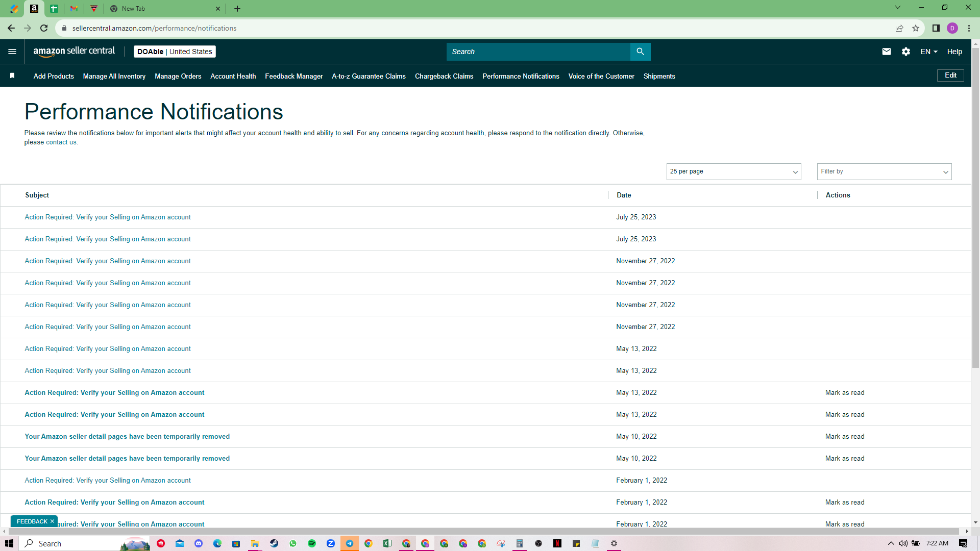Open WhatsApp from the taskbar
This screenshot has width=980, height=551.
293,543
